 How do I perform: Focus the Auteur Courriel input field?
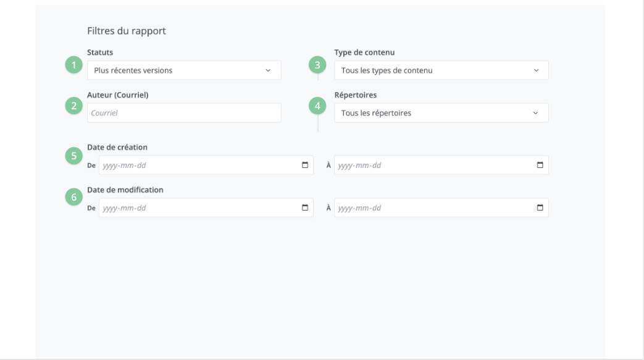click(183, 113)
